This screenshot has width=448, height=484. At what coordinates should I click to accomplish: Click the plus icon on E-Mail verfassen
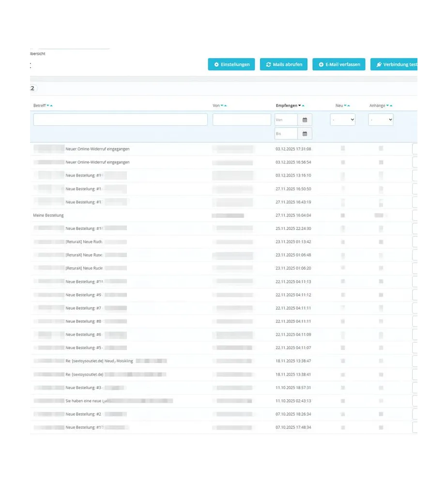coord(320,64)
